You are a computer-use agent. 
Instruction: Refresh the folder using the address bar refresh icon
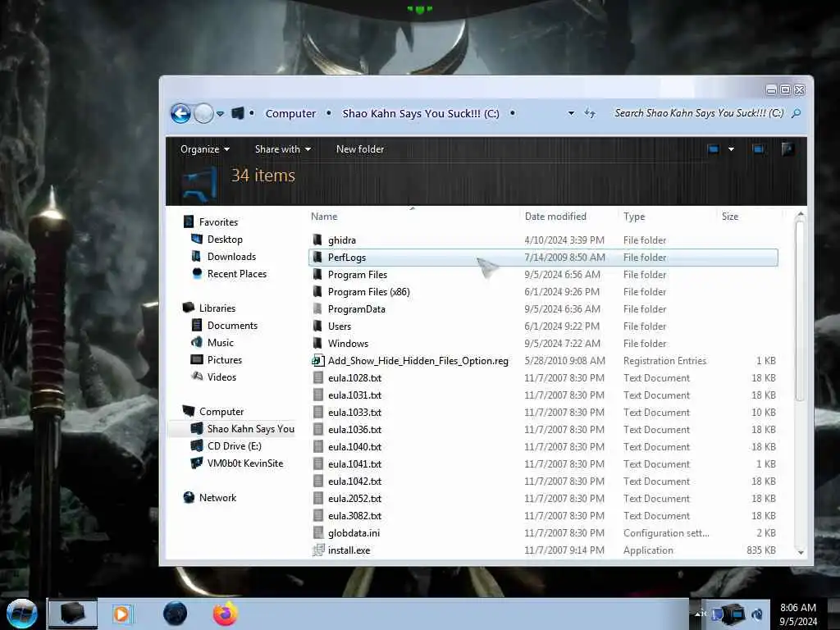[x=590, y=113]
